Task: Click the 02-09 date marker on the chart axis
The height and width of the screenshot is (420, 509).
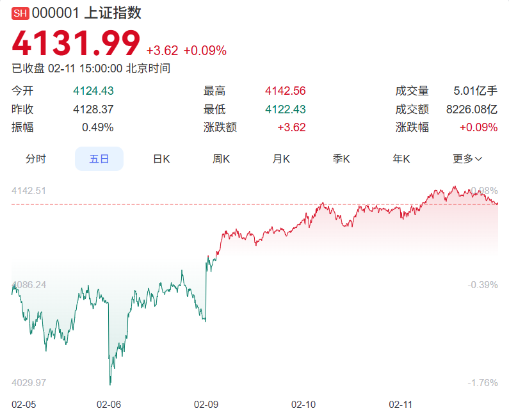Action: pos(206,405)
